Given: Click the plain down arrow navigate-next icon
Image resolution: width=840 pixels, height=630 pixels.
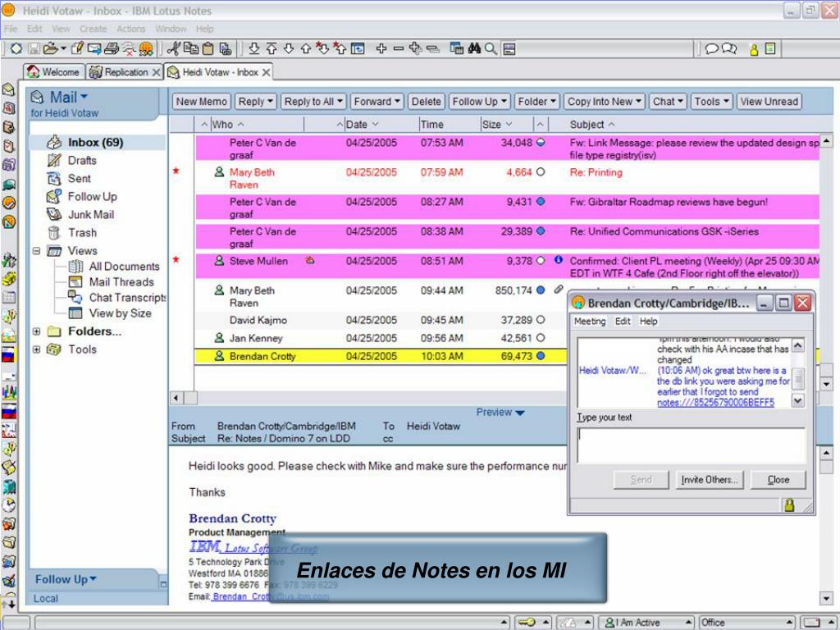Looking at the screenshot, I should [x=289, y=48].
